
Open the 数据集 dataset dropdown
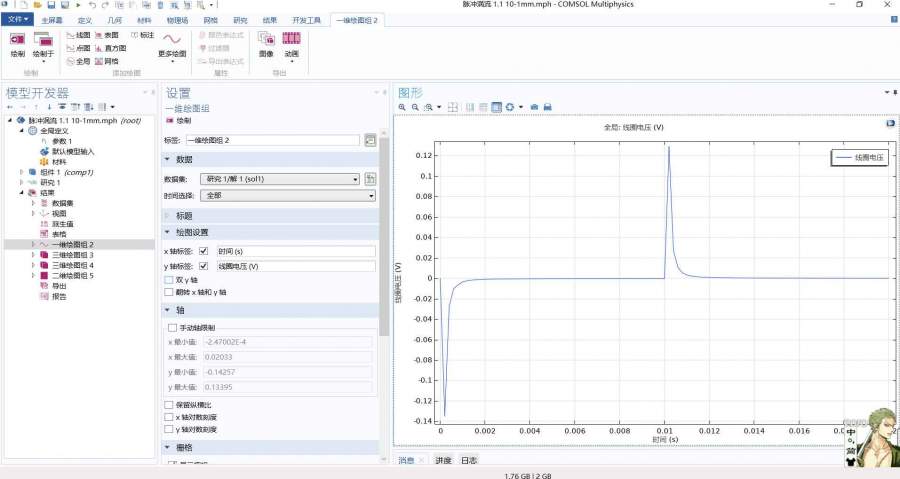point(280,179)
